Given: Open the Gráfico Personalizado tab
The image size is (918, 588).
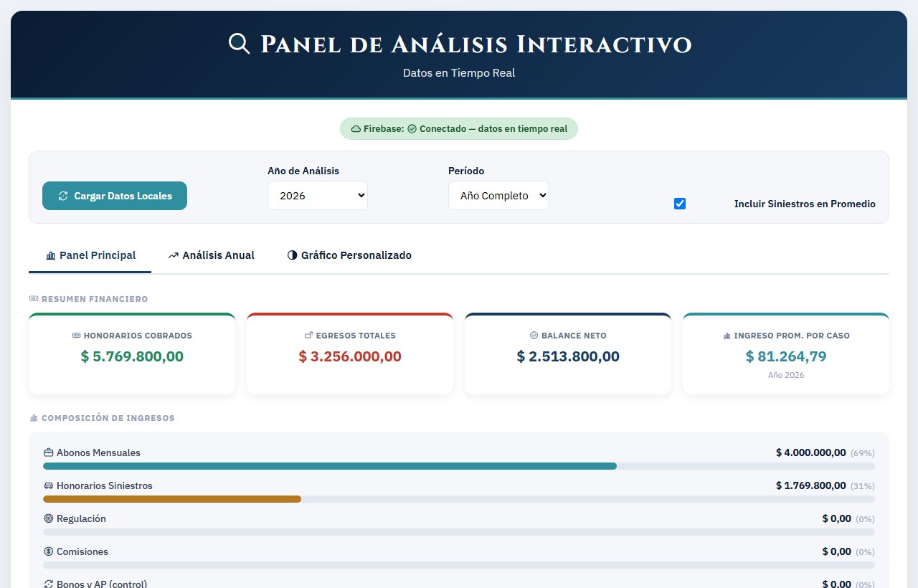Looking at the screenshot, I should pyautogui.click(x=349, y=255).
